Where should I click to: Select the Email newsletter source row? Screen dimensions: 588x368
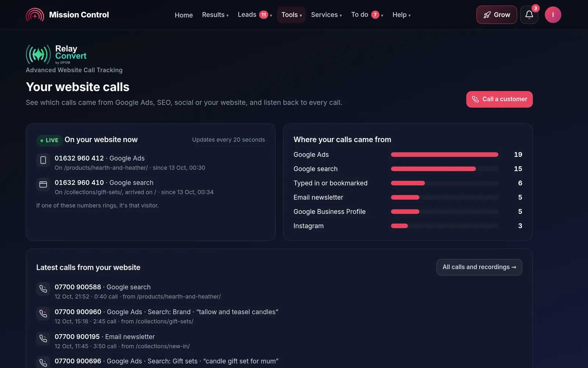[408, 197]
